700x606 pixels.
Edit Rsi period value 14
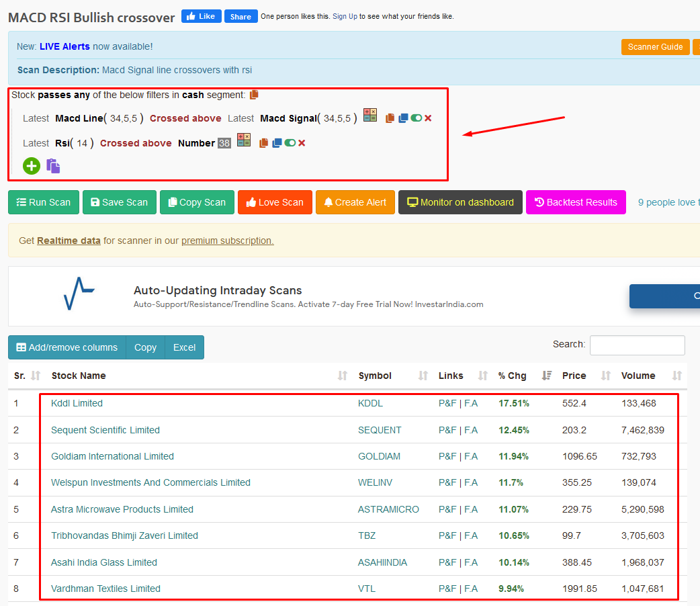[82, 143]
